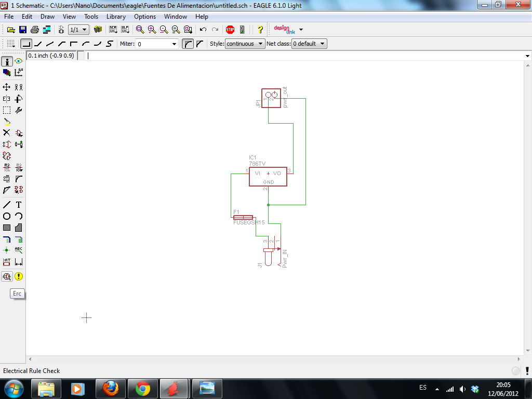Screen dimensions: 532x399
Task: Select the Value tool
Action: point(19,167)
